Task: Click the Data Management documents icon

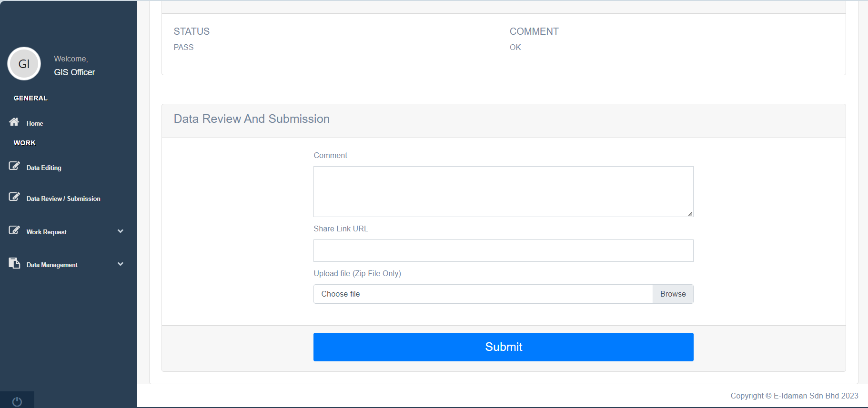Action: click(x=14, y=263)
